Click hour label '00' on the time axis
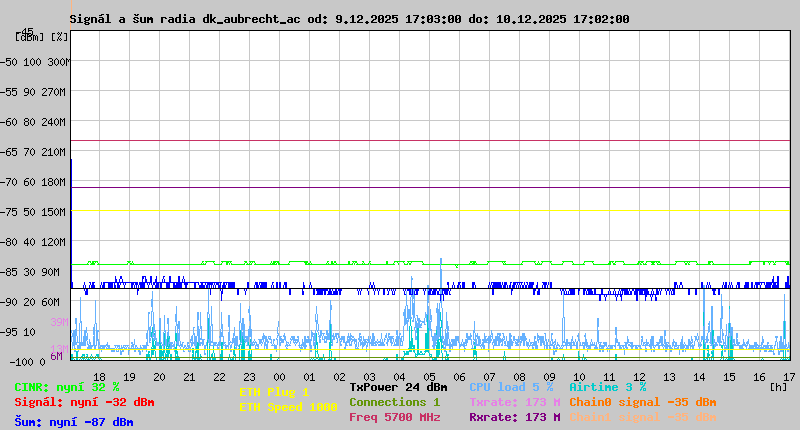The height and width of the screenshot is (430, 800). click(x=279, y=377)
